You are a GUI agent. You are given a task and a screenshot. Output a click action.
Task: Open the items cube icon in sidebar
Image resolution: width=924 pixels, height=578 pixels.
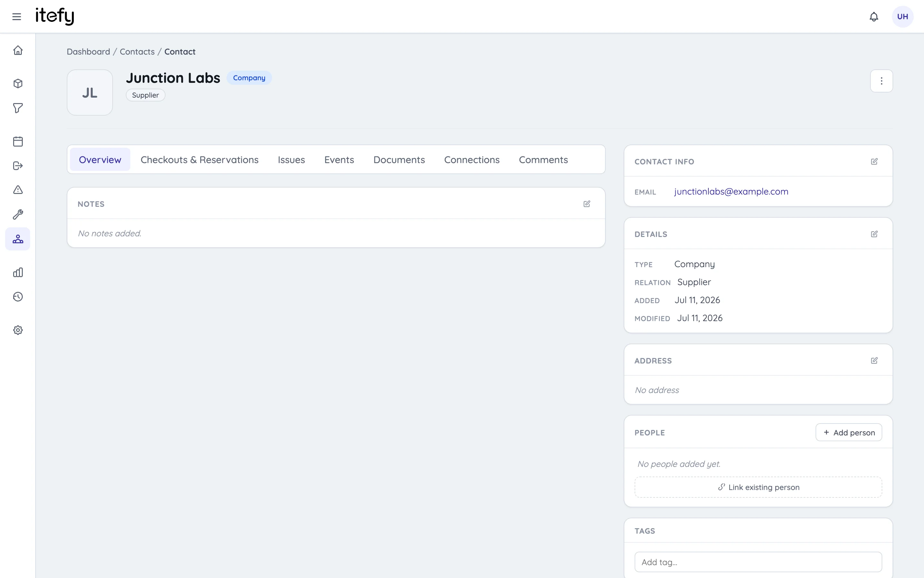tap(18, 84)
